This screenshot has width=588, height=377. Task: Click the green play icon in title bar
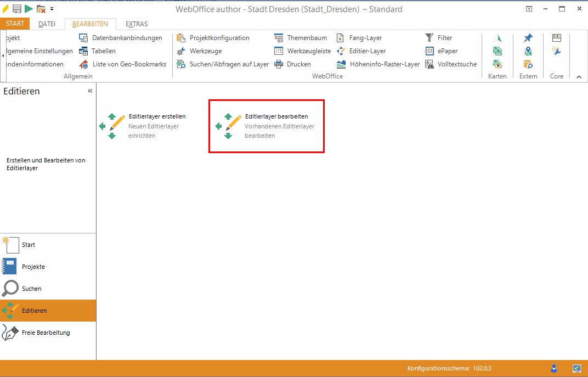(29, 9)
